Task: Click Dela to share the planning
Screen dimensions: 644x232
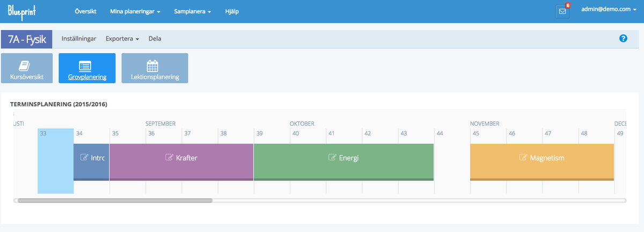Action: click(x=155, y=39)
